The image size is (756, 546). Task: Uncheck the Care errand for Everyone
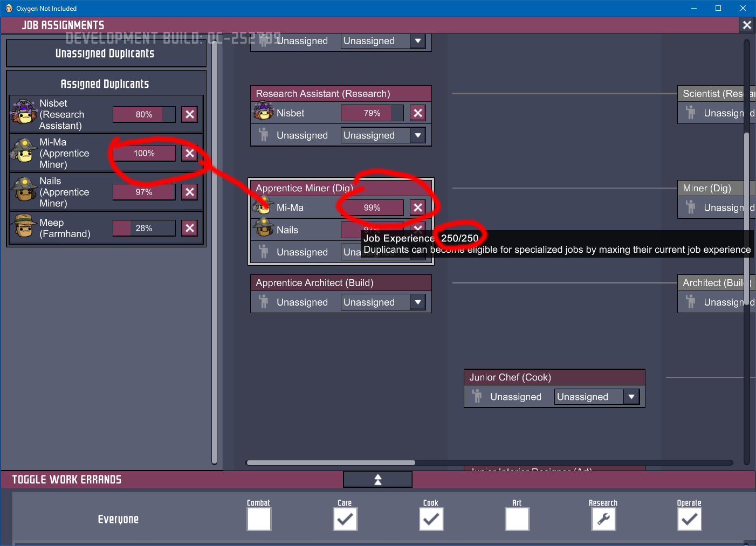coord(345,520)
